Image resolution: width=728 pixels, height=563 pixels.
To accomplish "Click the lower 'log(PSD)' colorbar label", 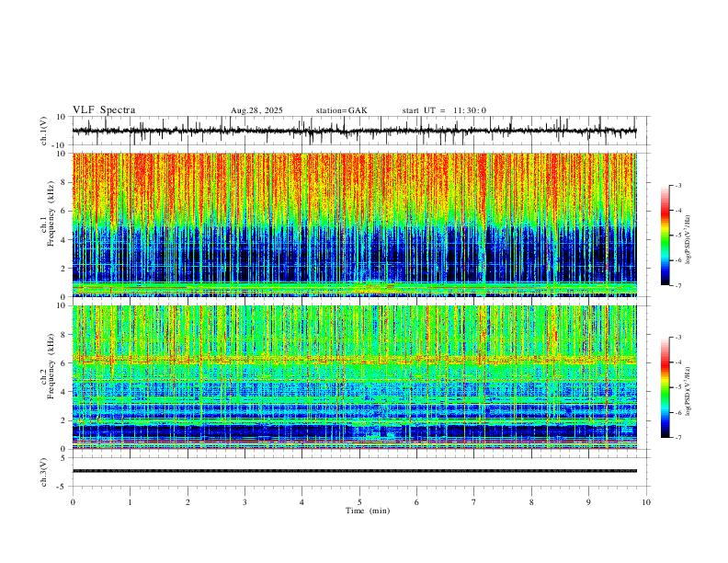I will pyautogui.click(x=688, y=391).
